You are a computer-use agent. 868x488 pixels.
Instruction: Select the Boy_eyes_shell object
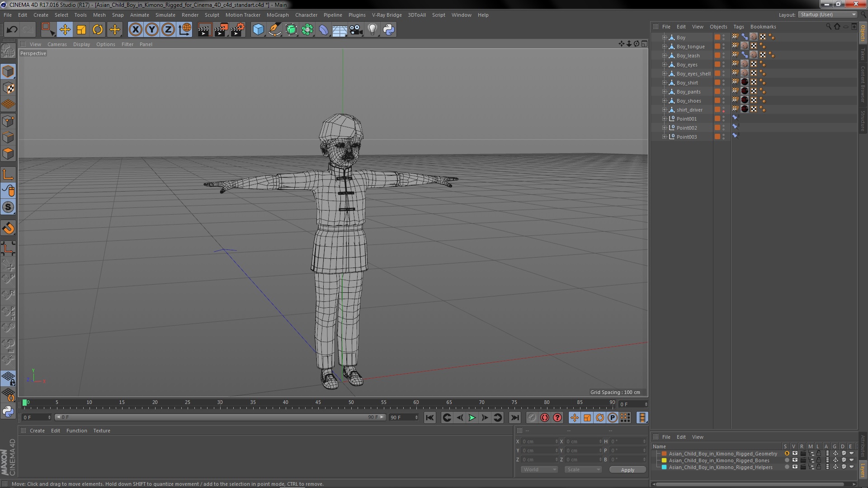click(693, 74)
